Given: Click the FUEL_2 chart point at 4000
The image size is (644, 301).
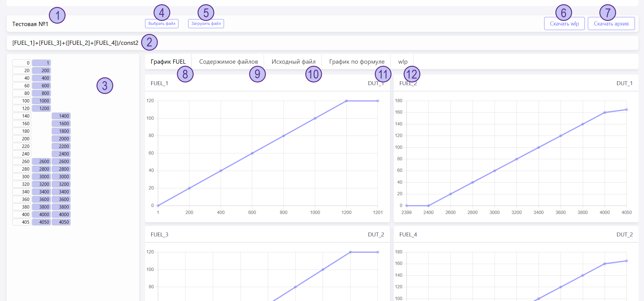Looking at the screenshot, I should click(605, 112).
